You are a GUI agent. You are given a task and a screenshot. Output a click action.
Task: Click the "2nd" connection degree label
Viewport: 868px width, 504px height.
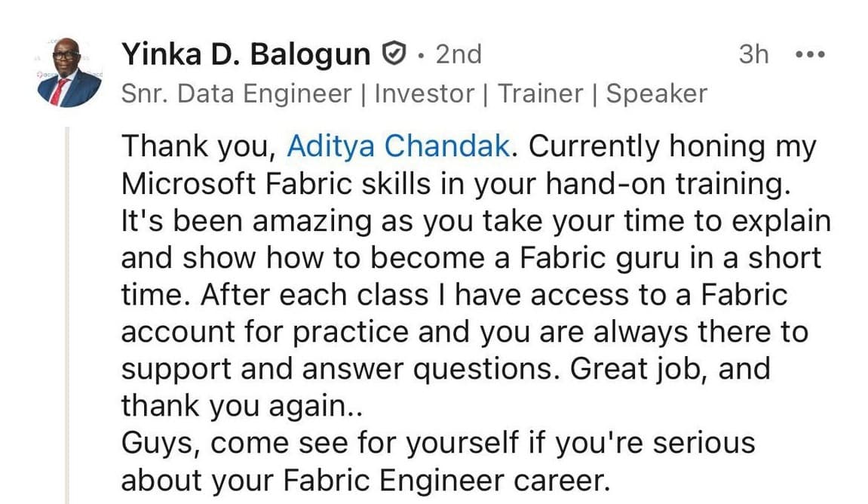tap(456, 54)
